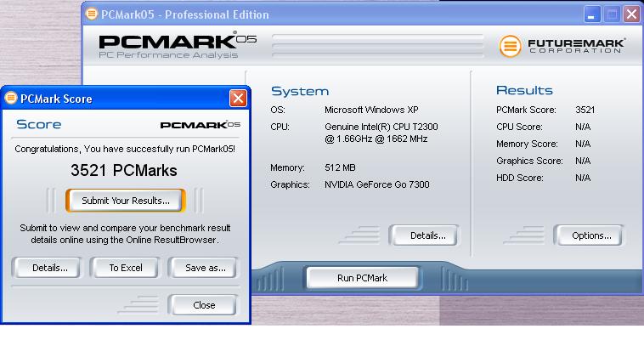
Task: Maximize the PCMark05 Professional Edition window
Action: tap(612, 14)
